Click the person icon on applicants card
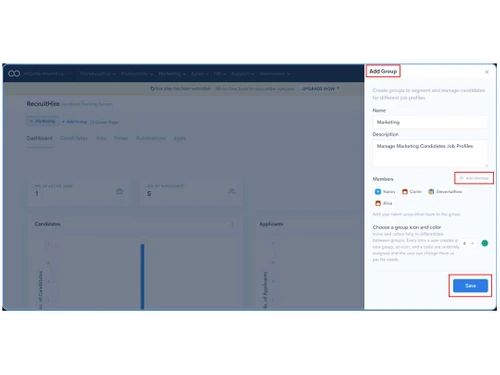500x375 pixels. click(232, 191)
